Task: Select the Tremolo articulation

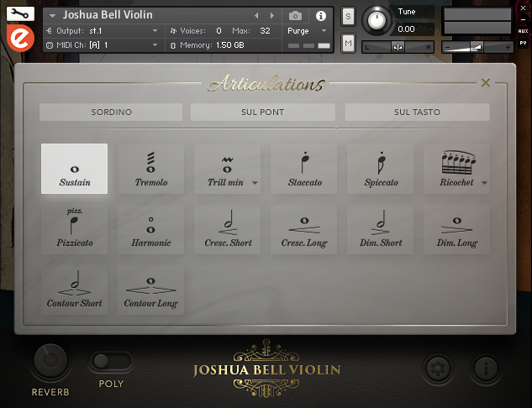Action: [151, 169]
